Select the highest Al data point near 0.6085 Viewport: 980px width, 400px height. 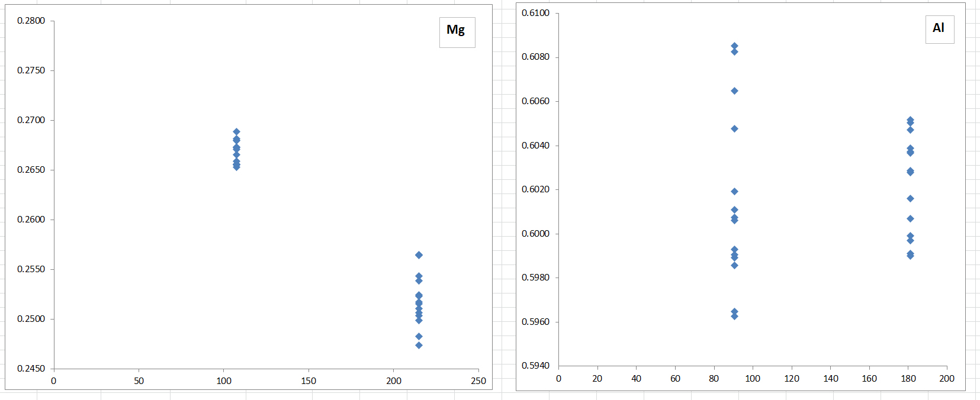(x=734, y=46)
